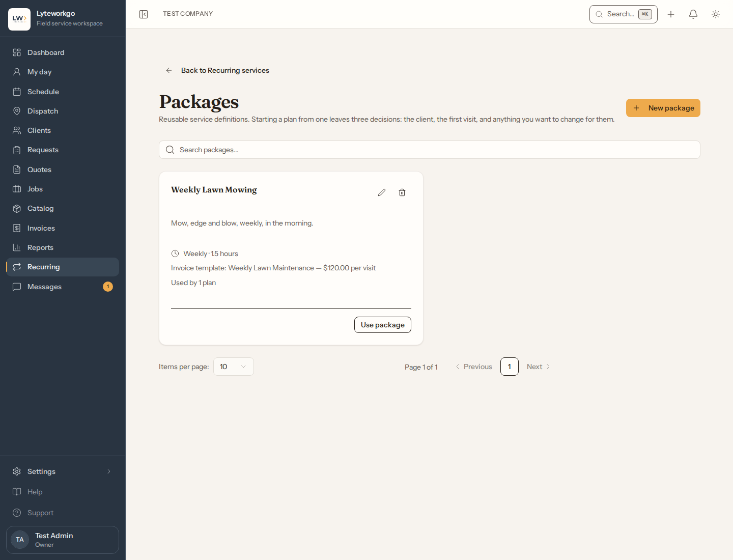The height and width of the screenshot is (560, 733).
Task: Open Messages with unread badge
Action: [63, 287]
